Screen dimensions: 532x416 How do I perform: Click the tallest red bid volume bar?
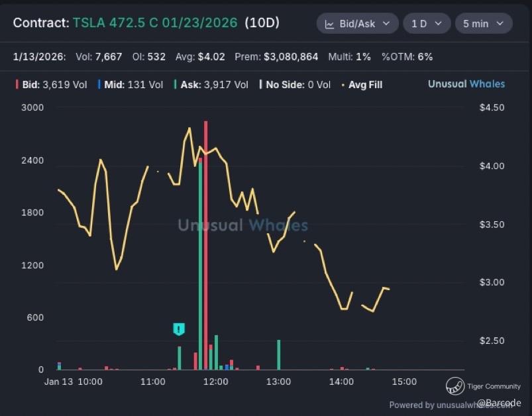(x=206, y=245)
